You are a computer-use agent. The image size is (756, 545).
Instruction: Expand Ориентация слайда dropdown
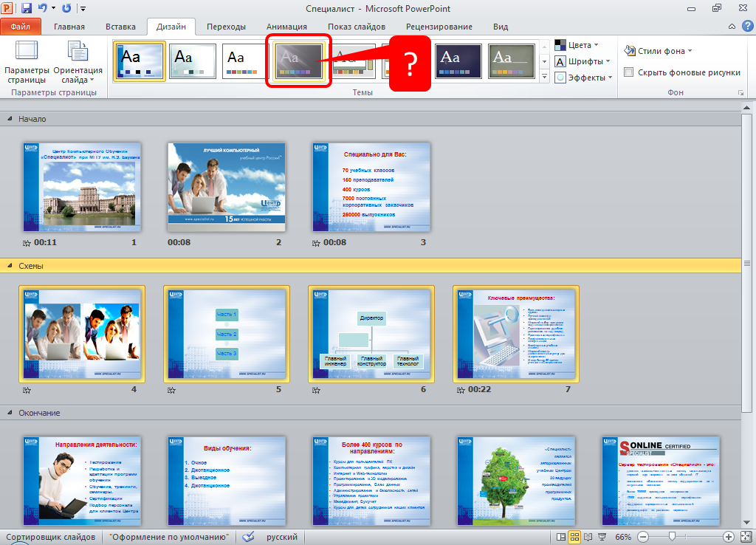(77, 62)
